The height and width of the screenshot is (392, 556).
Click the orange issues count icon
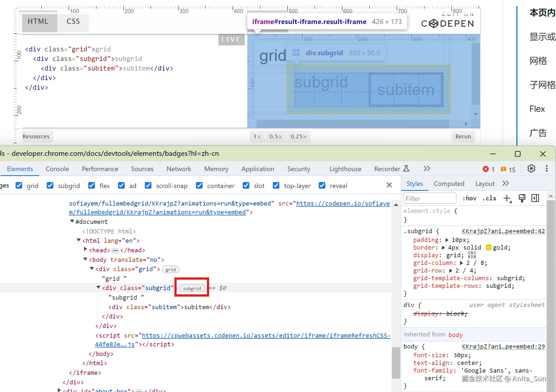tap(503, 169)
